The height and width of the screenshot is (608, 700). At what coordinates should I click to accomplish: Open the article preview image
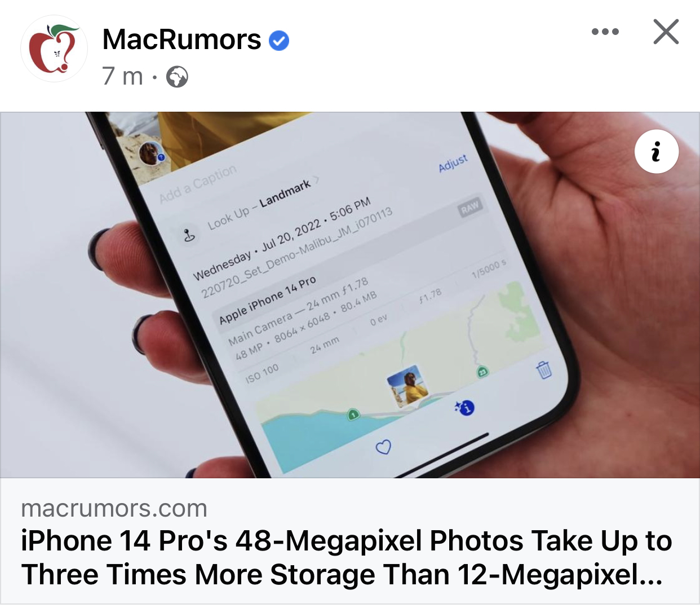(350, 295)
